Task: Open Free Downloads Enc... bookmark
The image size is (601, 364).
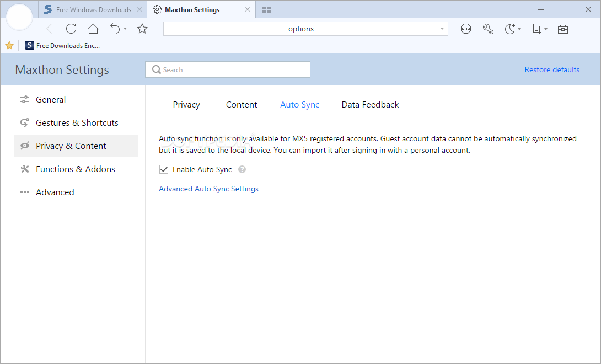Action: pos(62,46)
